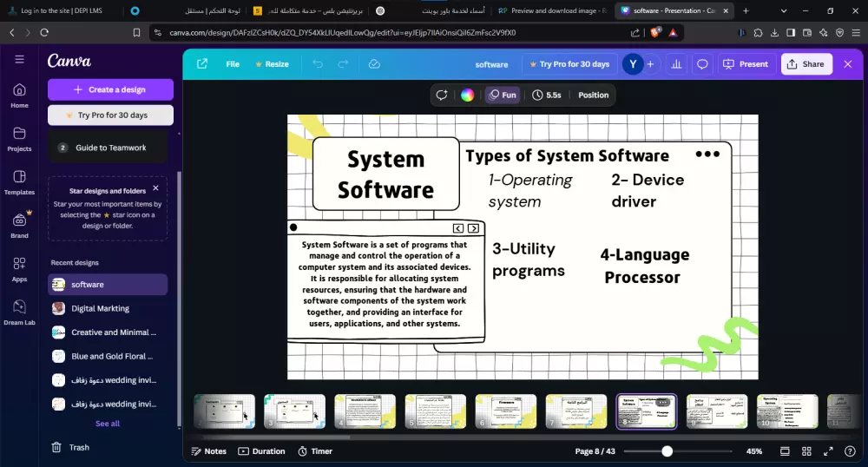Screen dimensions: 868x467
Task: Open the comments bubble icon
Action: [702, 64]
